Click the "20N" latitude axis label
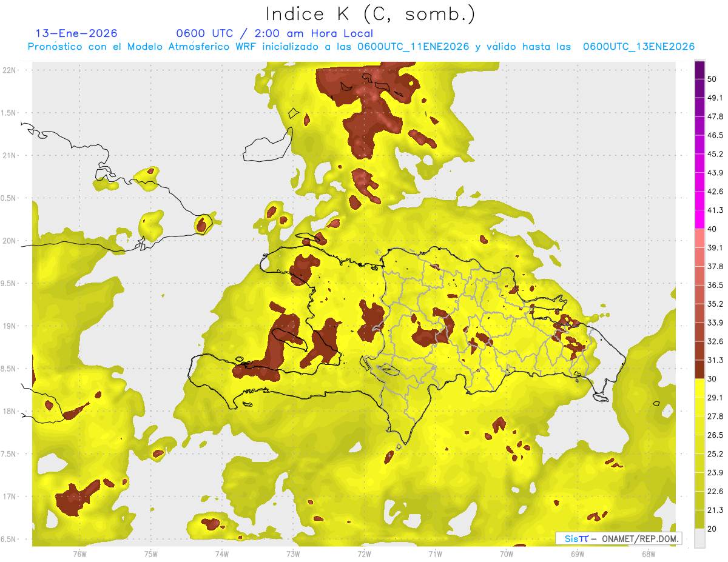Viewport: 728px width, 562px height. (x=10, y=241)
